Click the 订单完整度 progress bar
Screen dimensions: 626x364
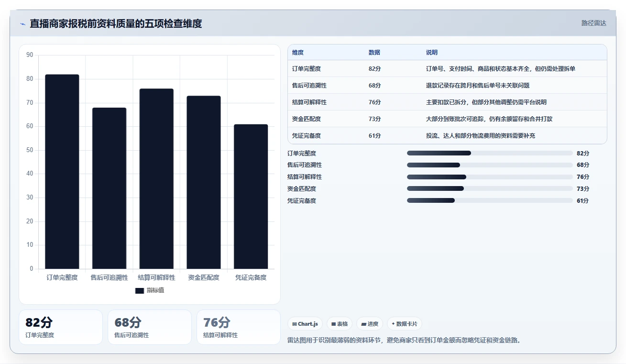(490, 153)
